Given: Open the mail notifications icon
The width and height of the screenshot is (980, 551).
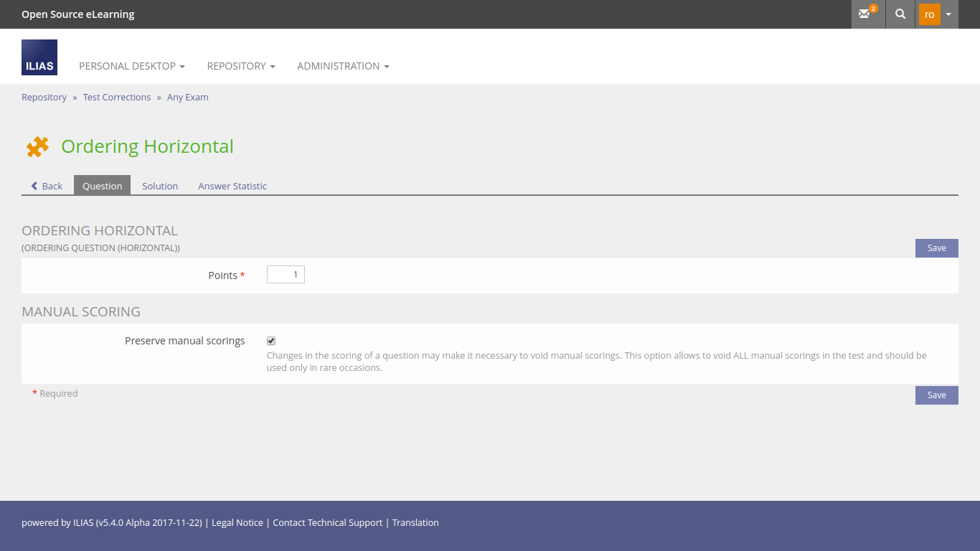Looking at the screenshot, I should pyautogui.click(x=868, y=14).
